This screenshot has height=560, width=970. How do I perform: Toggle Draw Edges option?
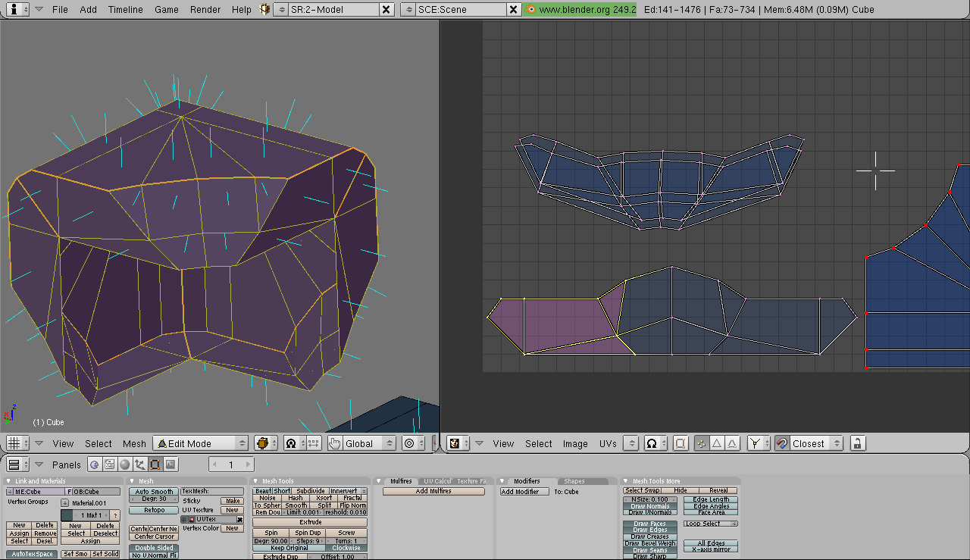[x=649, y=530]
